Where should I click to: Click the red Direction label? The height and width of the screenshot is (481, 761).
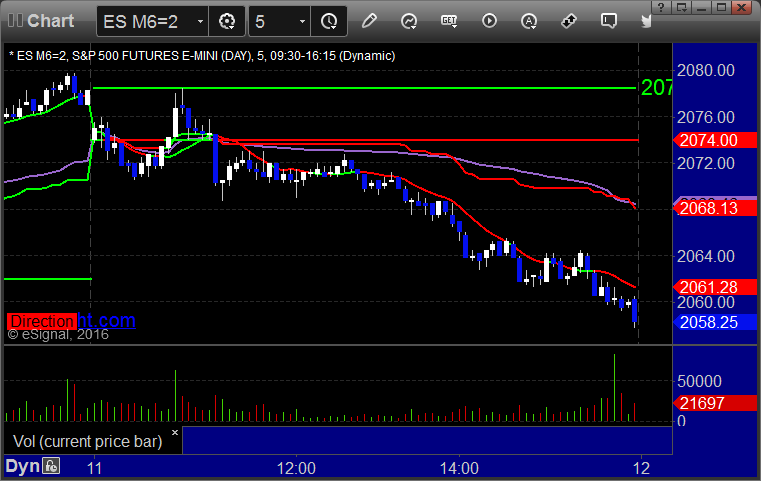point(42,321)
